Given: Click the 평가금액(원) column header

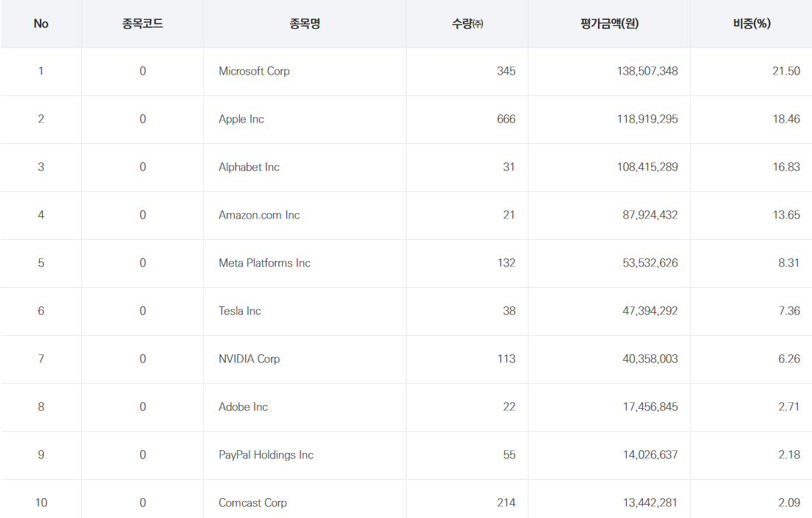Looking at the screenshot, I should (609, 24).
